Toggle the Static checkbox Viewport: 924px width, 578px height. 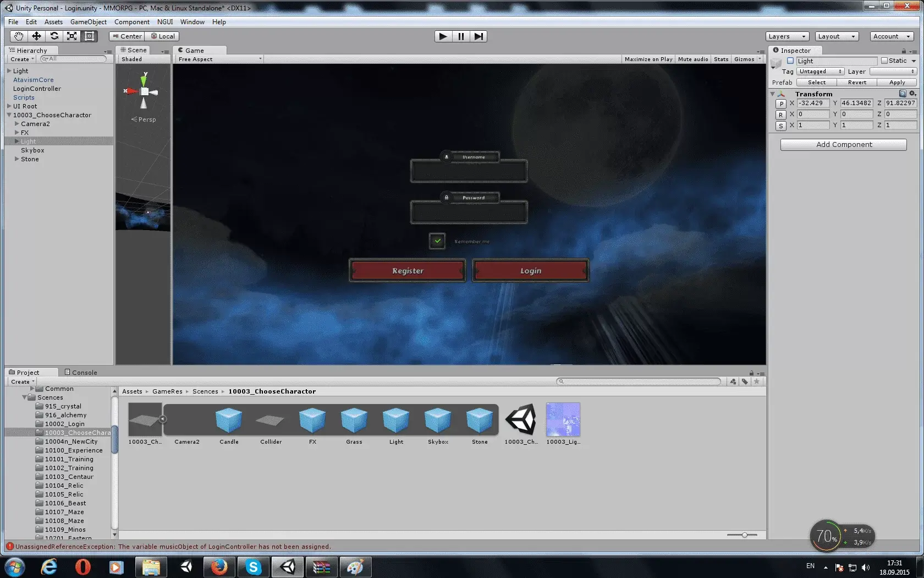(x=884, y=61)
